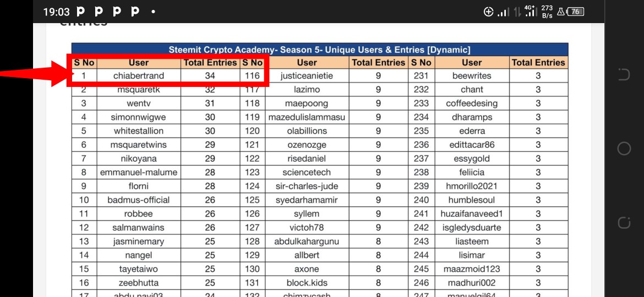Tap the mobile data up-down arrows icon
The image size is (644, 297).
pyautogui.click(x=517, y=12)
